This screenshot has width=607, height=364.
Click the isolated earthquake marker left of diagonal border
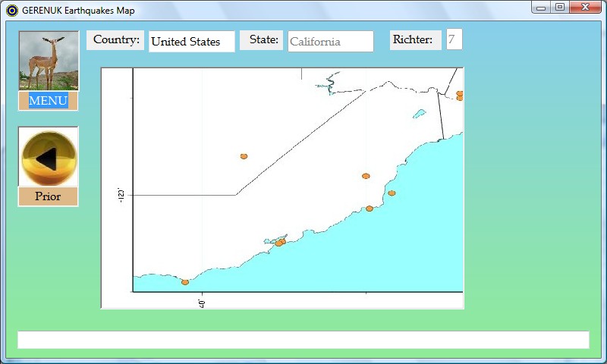244,156
